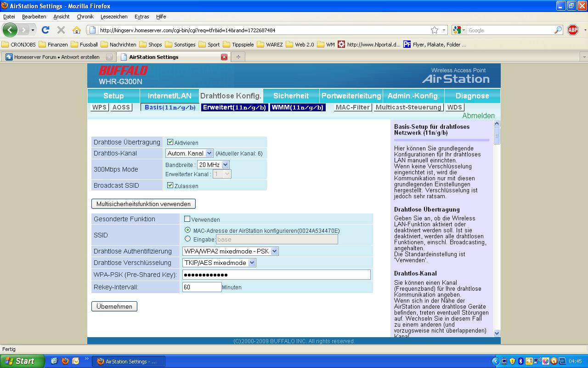
Task: Click the Firefox forward arrow
Action: pyautogui.click(x=23, y=30)
